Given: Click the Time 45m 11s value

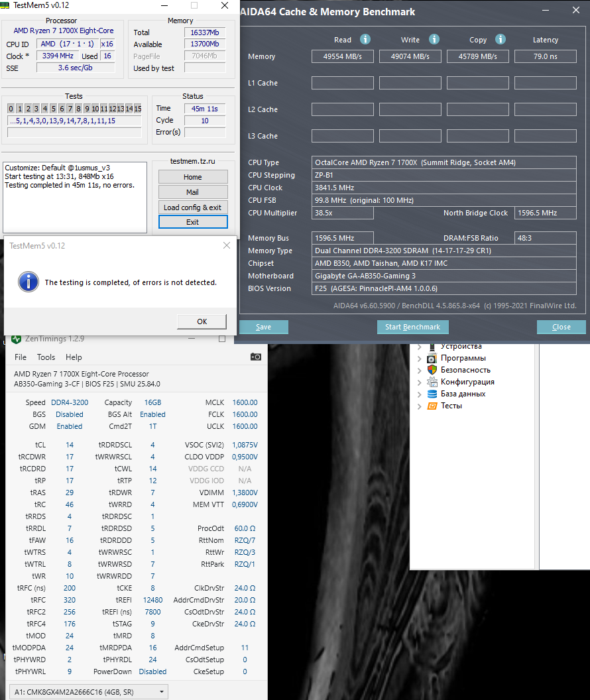Looking at the screenshot, I should coord(205,109).
